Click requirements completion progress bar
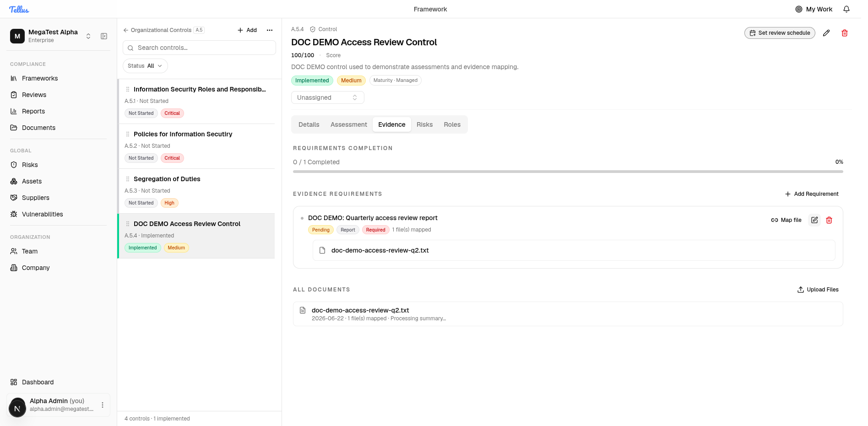The height and width of the screenshot is (426, 868). coord(568,172)
